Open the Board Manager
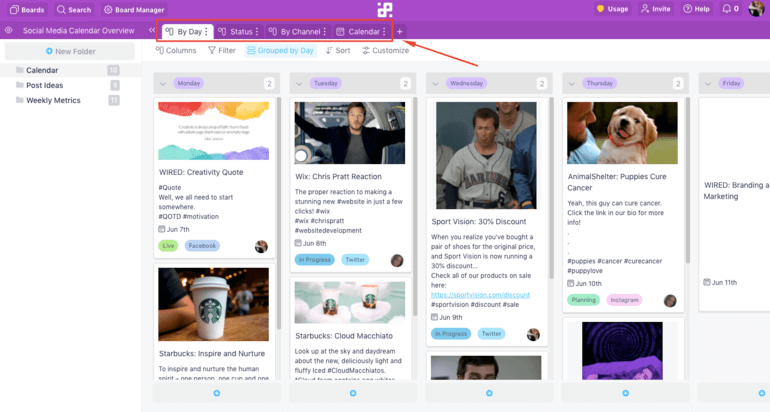 click(134, 9)
